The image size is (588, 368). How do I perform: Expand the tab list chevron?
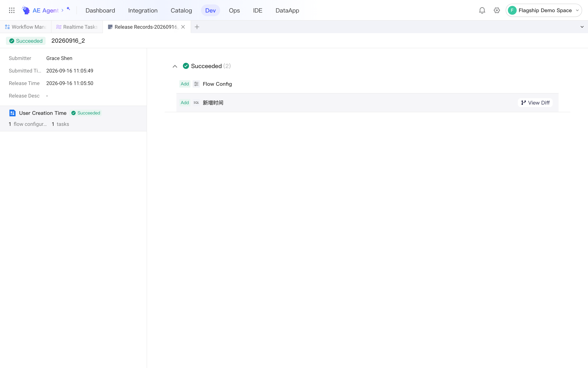(x=582, y=27)
